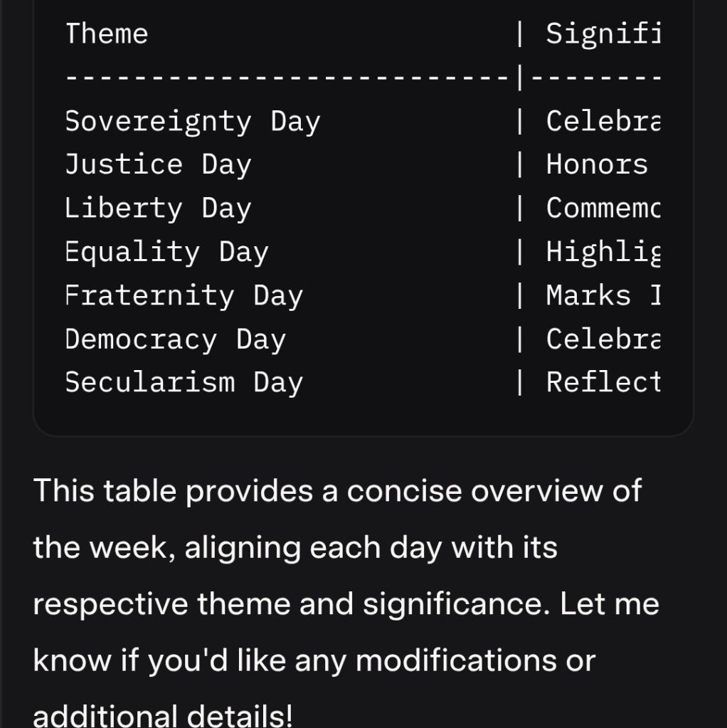Click the truncated "Signifi" column header

click(603, 34)
